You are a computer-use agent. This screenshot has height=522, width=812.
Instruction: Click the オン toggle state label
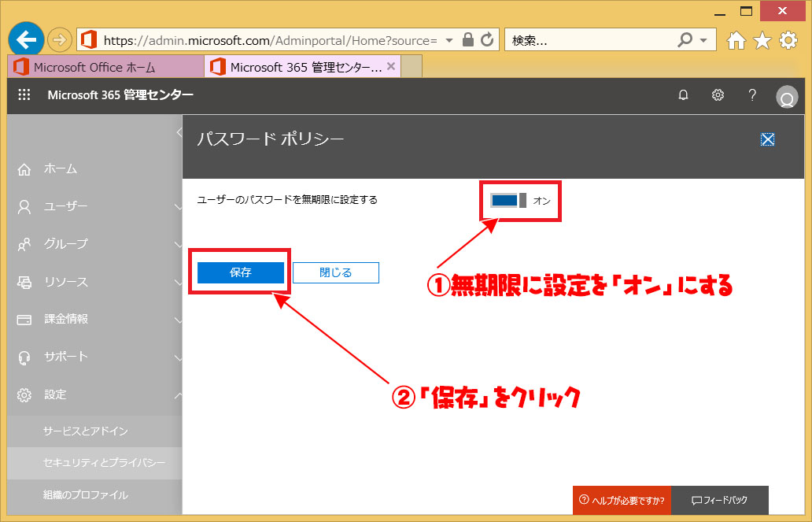(541, 201)
